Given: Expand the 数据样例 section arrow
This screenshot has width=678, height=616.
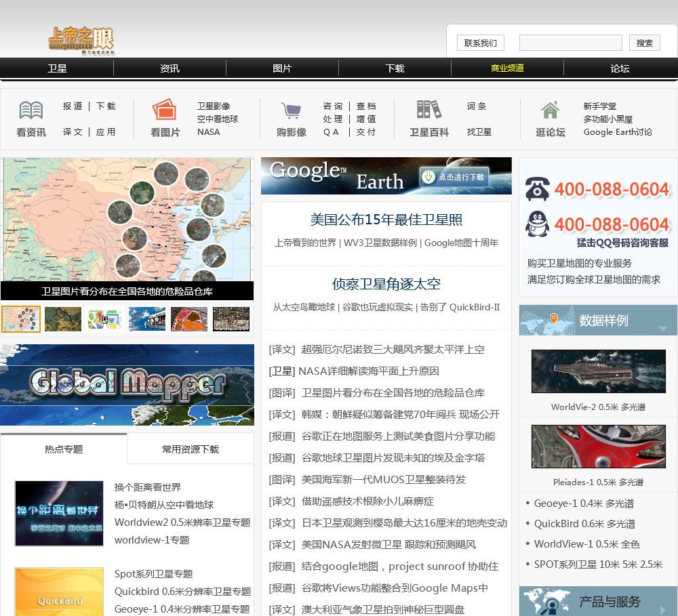Looking at the screenshot, I should pos(663,329).
